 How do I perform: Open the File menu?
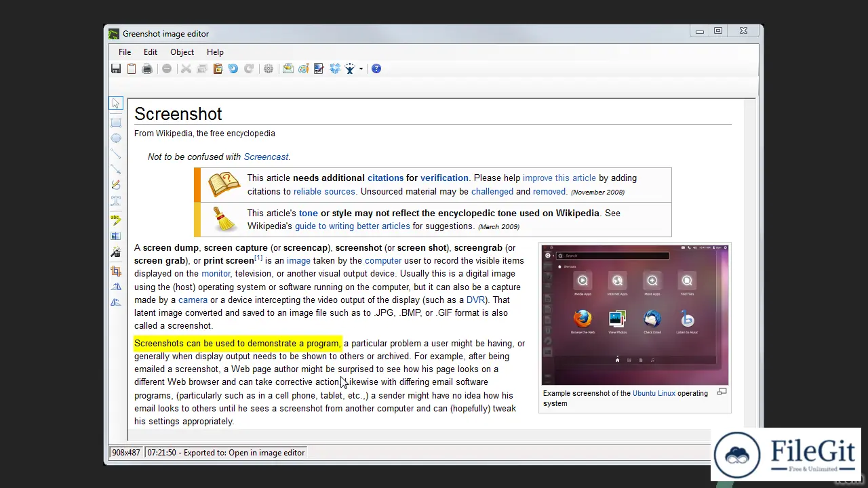[125, 52]
